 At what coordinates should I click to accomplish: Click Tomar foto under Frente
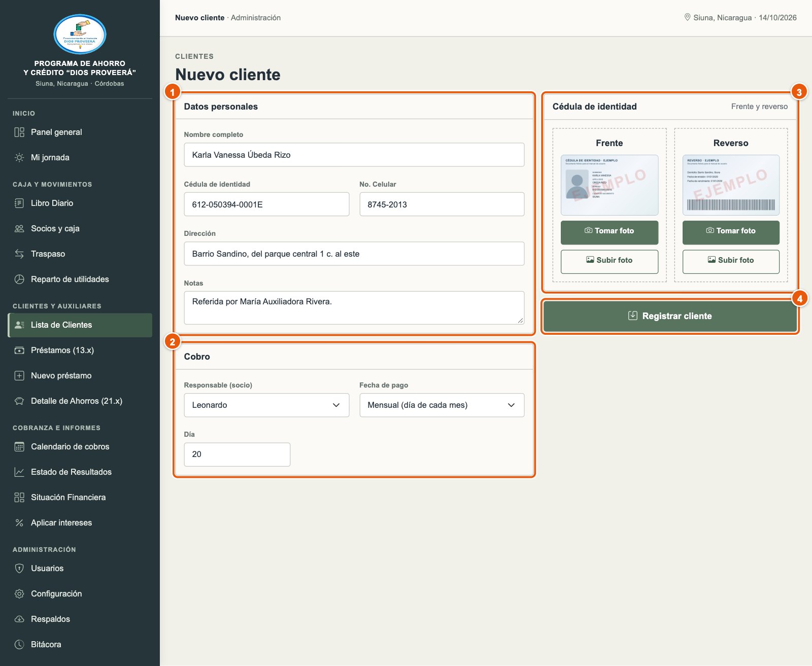click(x=610, y=232)
